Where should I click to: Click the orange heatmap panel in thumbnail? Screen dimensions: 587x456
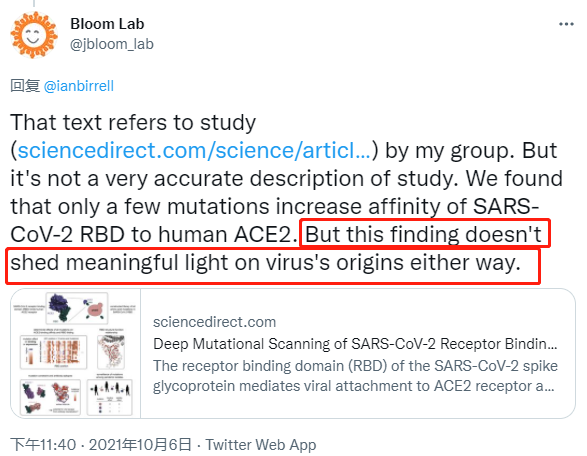pyautogui.click(x=54, y=352)
